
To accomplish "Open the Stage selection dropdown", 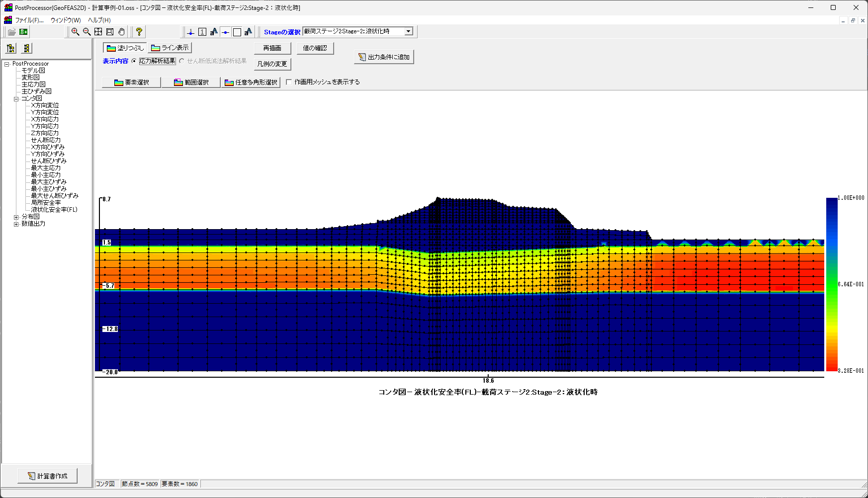I will tap(409, 31).
